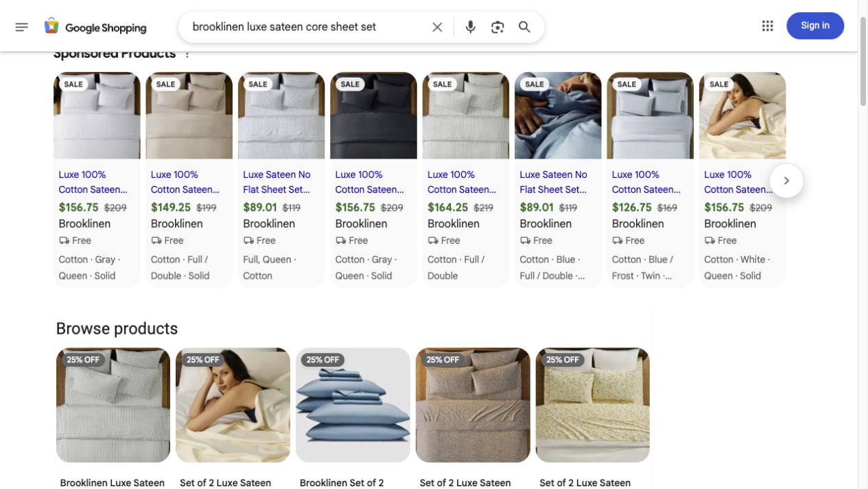
Task: Click Brooklinen Set of 2 product title
Action: pyautogui.click(x=342, y=483)
